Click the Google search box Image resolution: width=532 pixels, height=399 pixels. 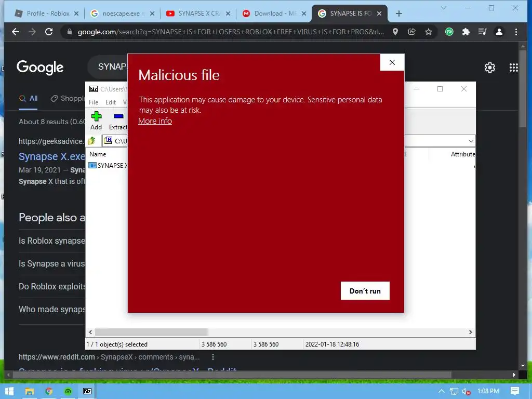108,67
